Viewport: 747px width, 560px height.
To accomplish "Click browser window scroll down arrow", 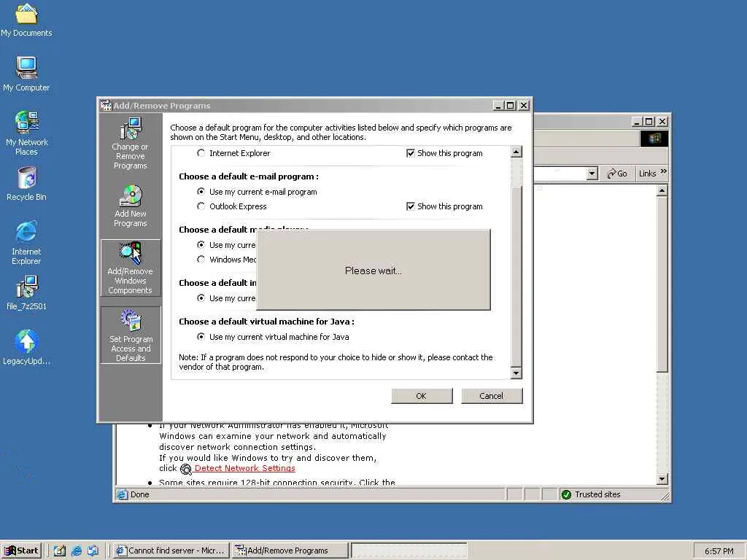I will coord(662,478).
